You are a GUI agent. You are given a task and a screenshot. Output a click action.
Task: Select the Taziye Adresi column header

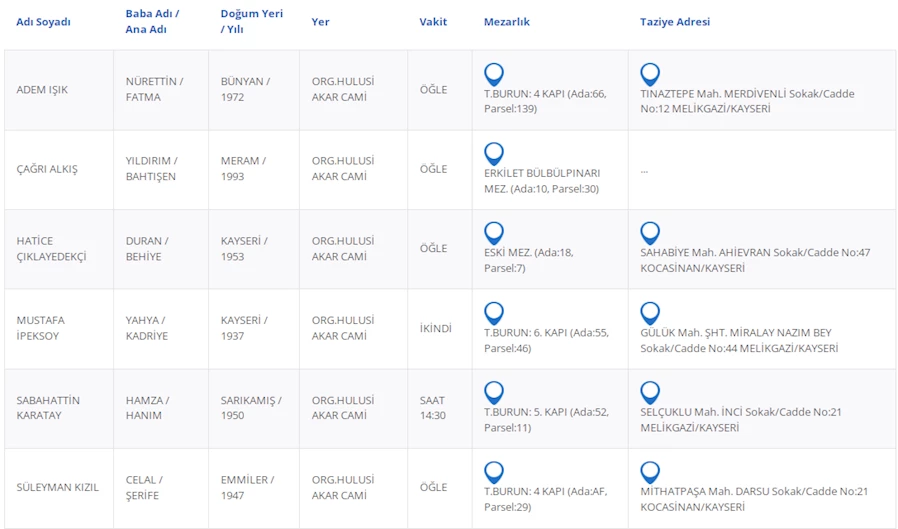[674, 22]
